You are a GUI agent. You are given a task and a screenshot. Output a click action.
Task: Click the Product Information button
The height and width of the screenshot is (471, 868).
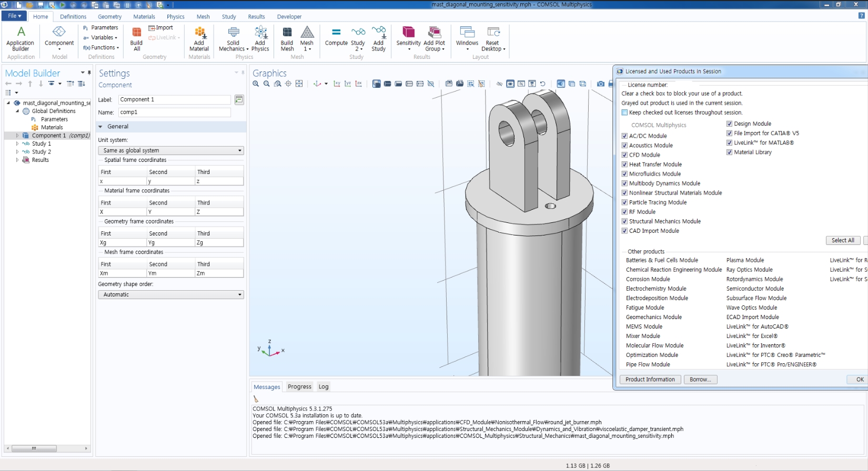click(650, 380)
